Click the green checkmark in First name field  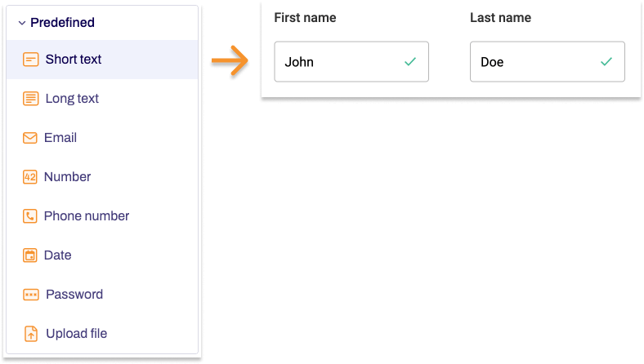pos(410,62)
